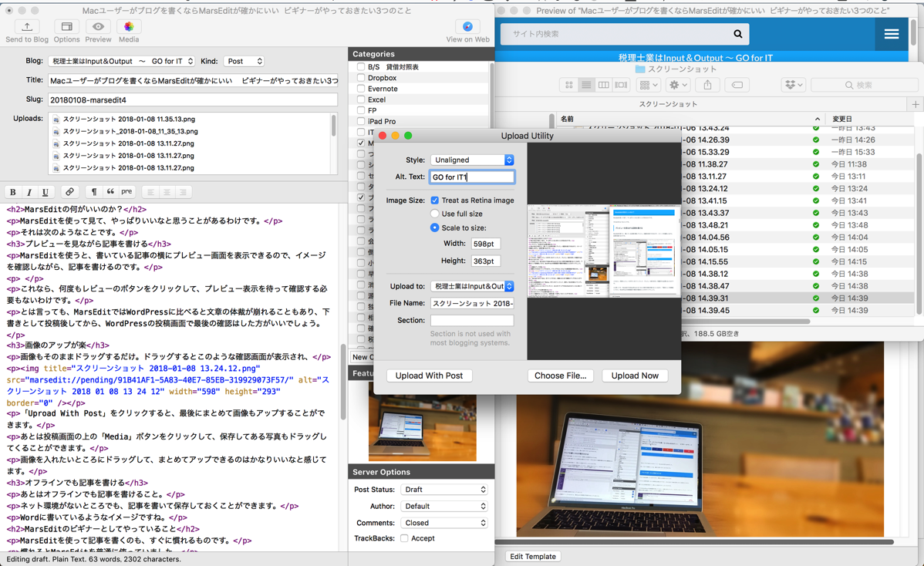Click the Alt. Text input field
This screenshot has height=566, width=924.
[x=472, y=177]
